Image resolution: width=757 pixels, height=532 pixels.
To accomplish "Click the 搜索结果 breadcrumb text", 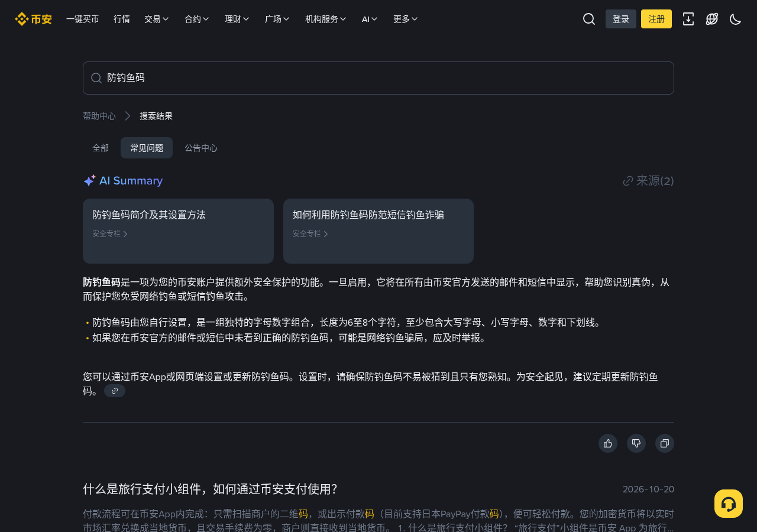I will 156,116.
